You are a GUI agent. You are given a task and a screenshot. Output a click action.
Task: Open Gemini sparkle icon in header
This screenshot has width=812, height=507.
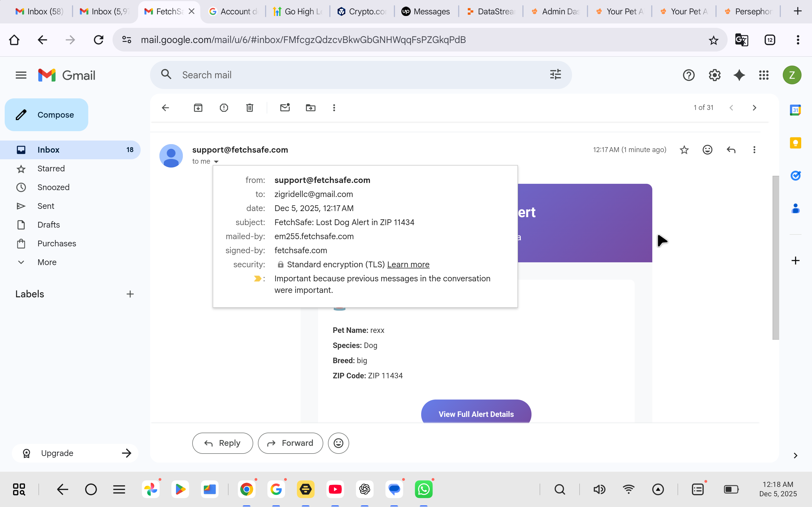click(739, 75)
